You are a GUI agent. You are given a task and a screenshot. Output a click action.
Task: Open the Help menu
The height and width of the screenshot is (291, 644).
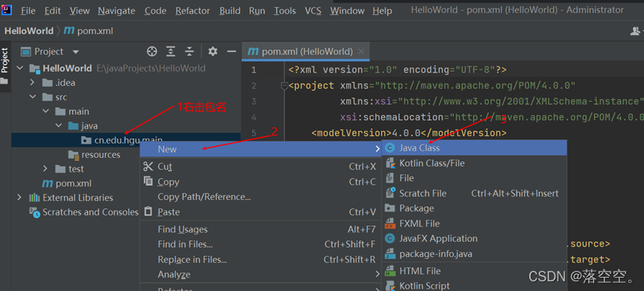pyautogui.click(x=382, y=10)
